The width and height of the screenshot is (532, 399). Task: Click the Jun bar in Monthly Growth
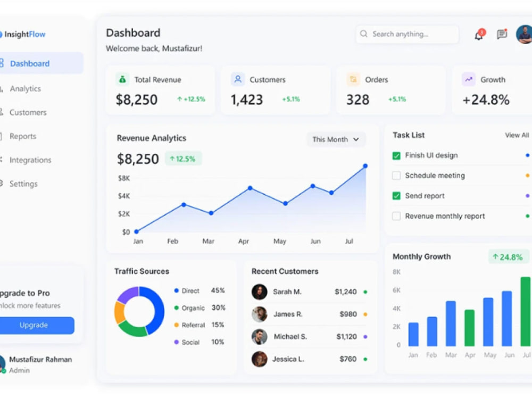click(507, 318)
